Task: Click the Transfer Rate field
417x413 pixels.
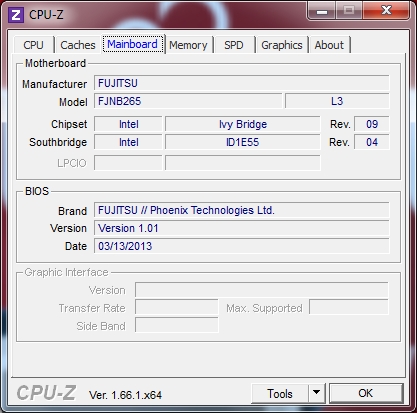Action: 177,307
